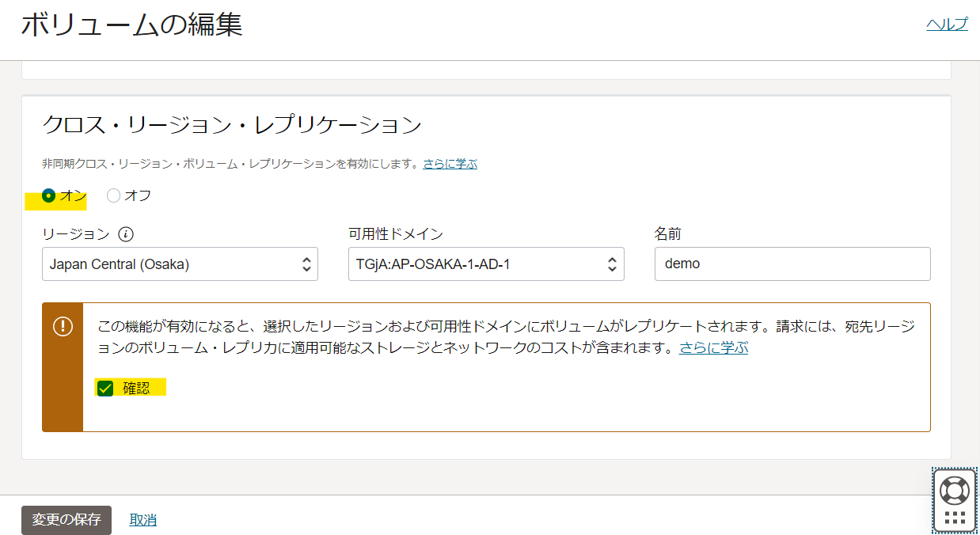Uncheck the 確認 confirmation checkbox

105,388
